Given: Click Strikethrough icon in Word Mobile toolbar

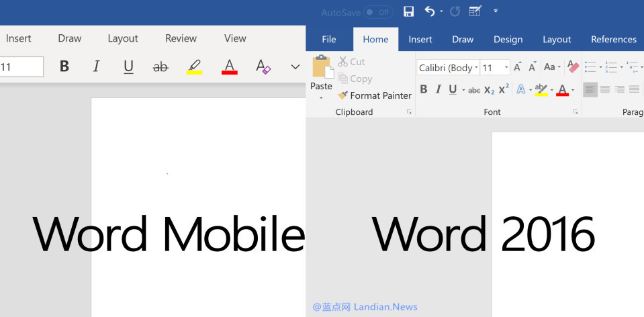Looking at the screenshot, I should [x=160, y=66].
